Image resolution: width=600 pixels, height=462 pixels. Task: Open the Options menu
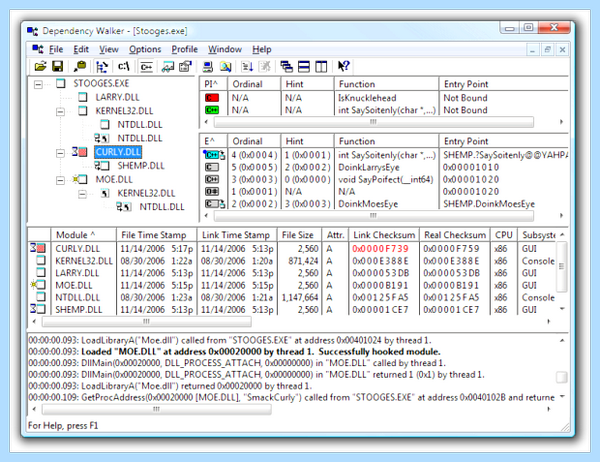pyautogui.click(x=145, y=49)
